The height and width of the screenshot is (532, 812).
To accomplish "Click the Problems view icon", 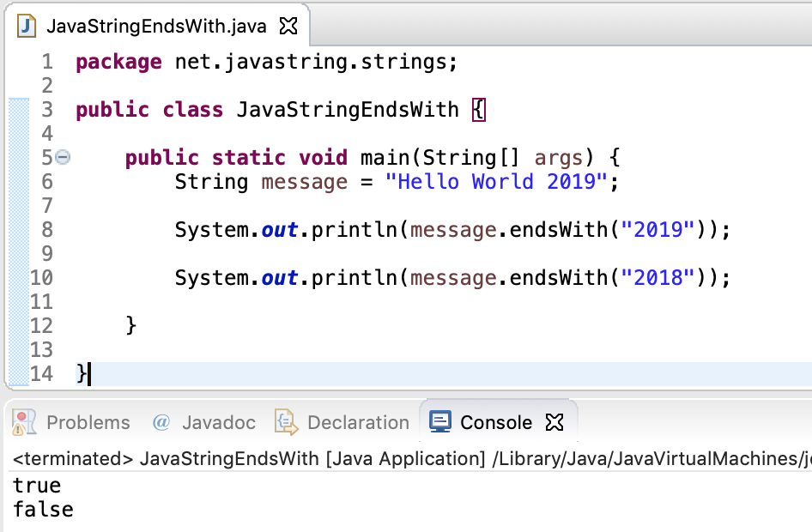I will (x=24, y=422).
